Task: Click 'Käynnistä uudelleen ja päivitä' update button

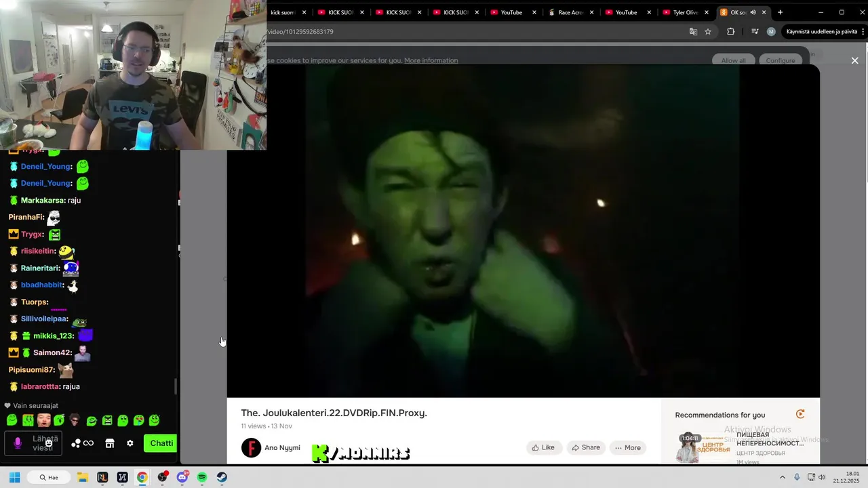Action: coord(822,32)
